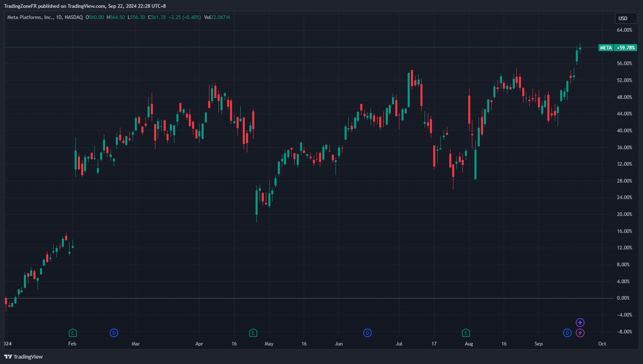Click the earnings marker above the Feb label
The height and width of the screenshot is (364, 643).
pyautogui.click(x=73, y=333)
